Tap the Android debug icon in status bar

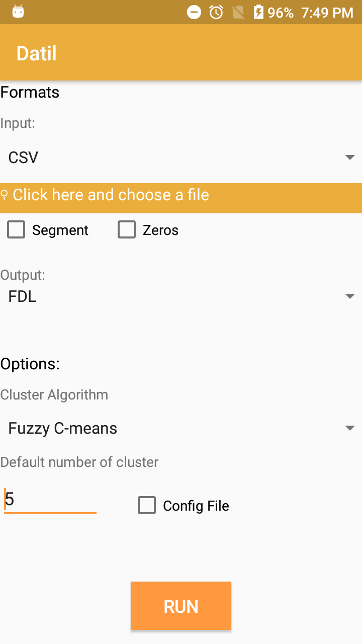[18, 12]
